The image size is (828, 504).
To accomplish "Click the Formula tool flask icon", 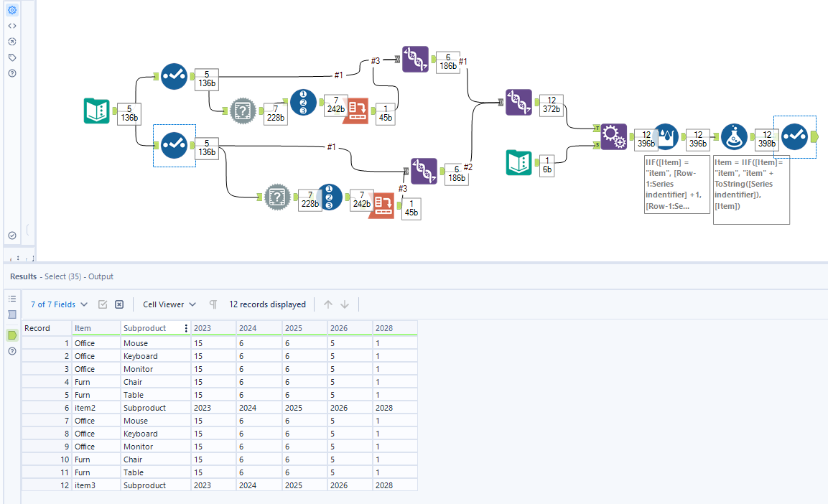I will (x=733, y=136).
